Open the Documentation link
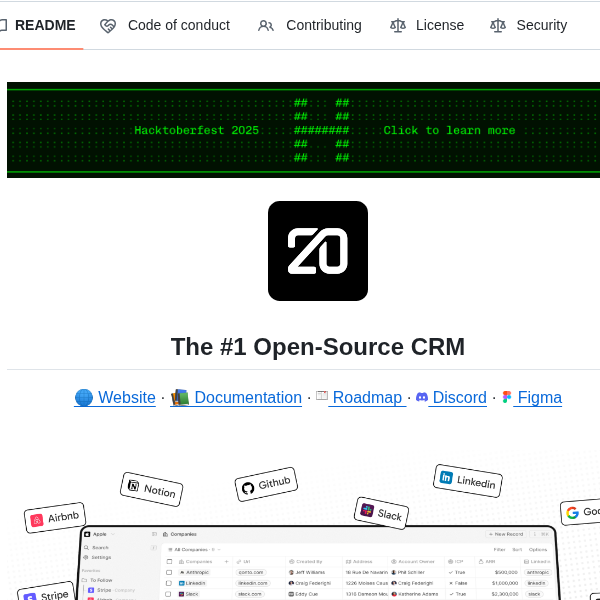Viewport: 600px width, 600px height. [x=247, y=397]
